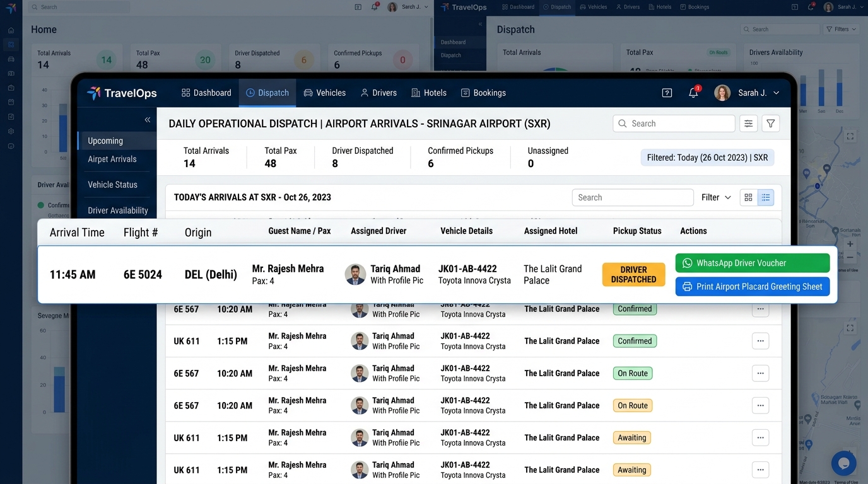This screenshot has height=484, width=868.
Task: Click Print Airport Placard Greeting Sheet
Action: click(x=753, y=287)
